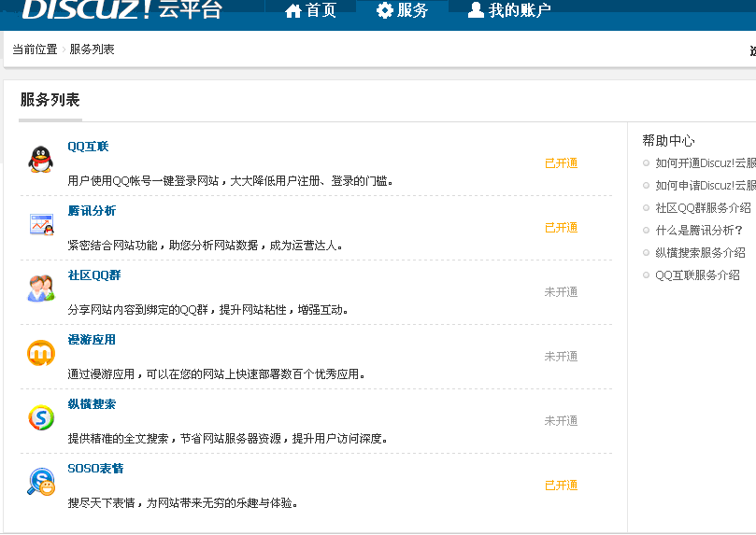Open the 腾讯分析 service title link
Viewport: 756px width, 535px height.
(92, 211)
